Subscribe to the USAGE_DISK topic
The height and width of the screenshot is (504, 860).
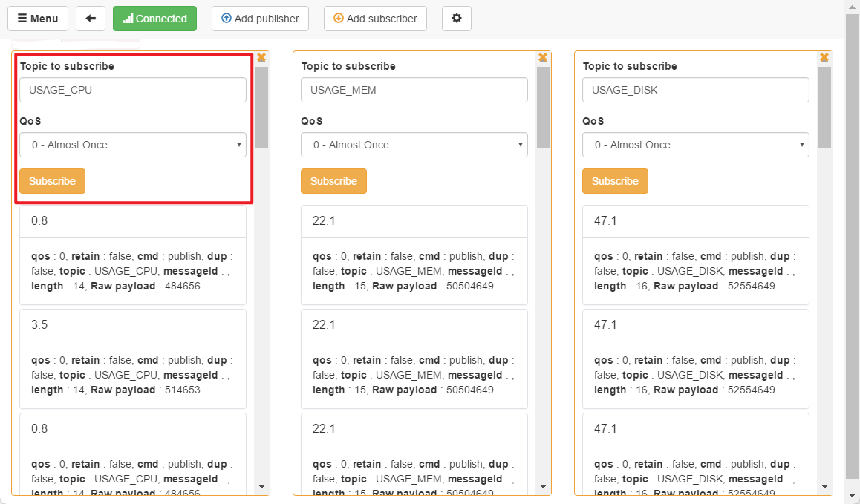pyautogui.click(x=615, y=181)
